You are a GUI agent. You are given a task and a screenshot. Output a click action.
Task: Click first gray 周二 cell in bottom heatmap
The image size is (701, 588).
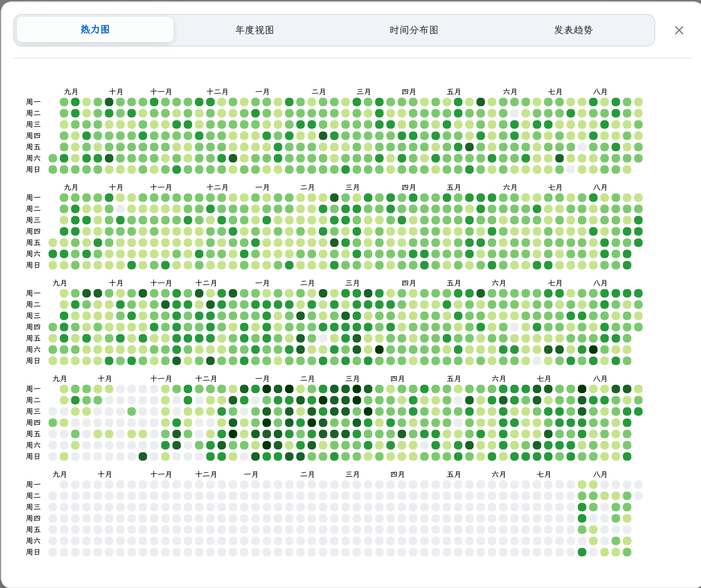pyautogui.click(x=53, y=496)
